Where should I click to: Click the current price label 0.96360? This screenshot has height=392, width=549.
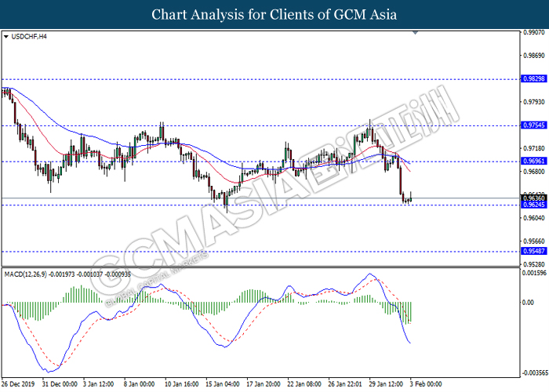click(534, 198)
